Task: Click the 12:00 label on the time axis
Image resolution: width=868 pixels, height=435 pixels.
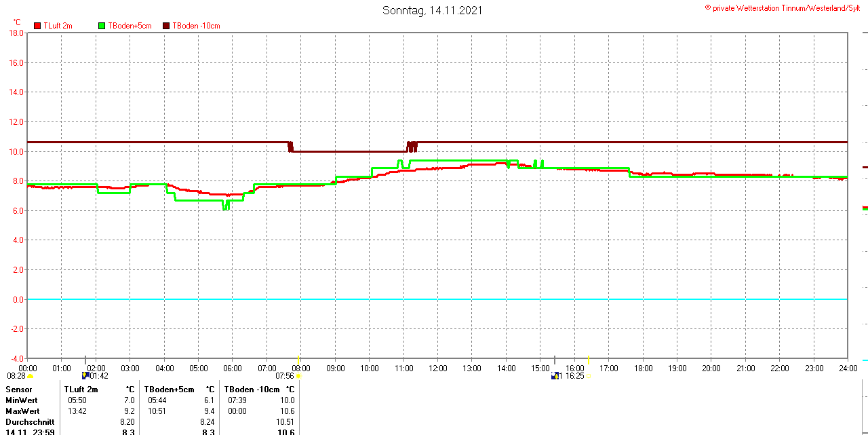Action: coord(438,368)
